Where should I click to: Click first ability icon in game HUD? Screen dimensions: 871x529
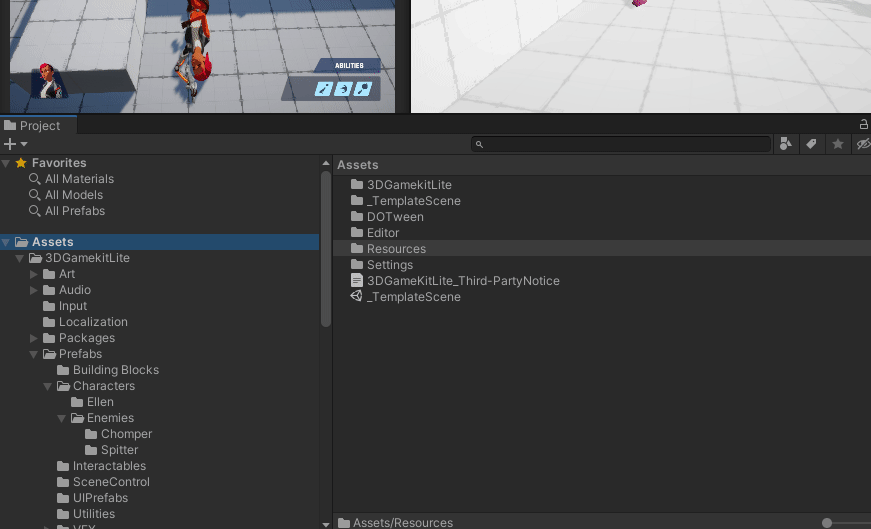pos(324,89)
